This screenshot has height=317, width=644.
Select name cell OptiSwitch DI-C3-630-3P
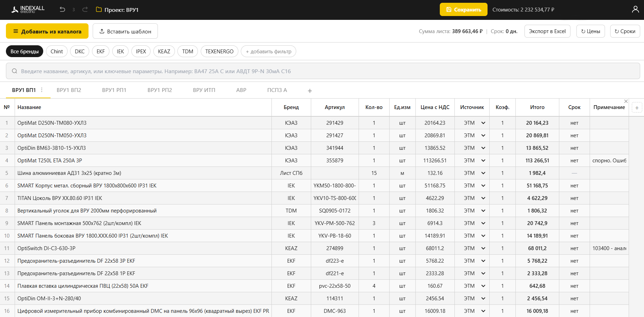click(143, 248)
